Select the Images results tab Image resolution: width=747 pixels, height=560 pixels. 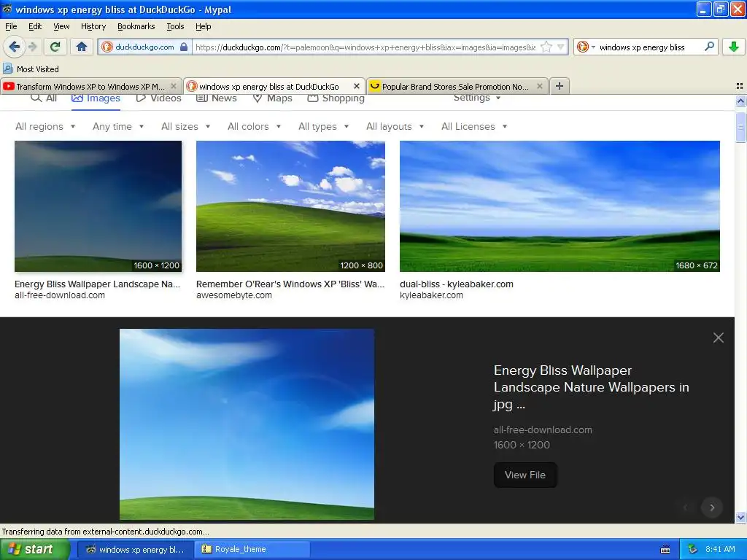tap(96, 98)
